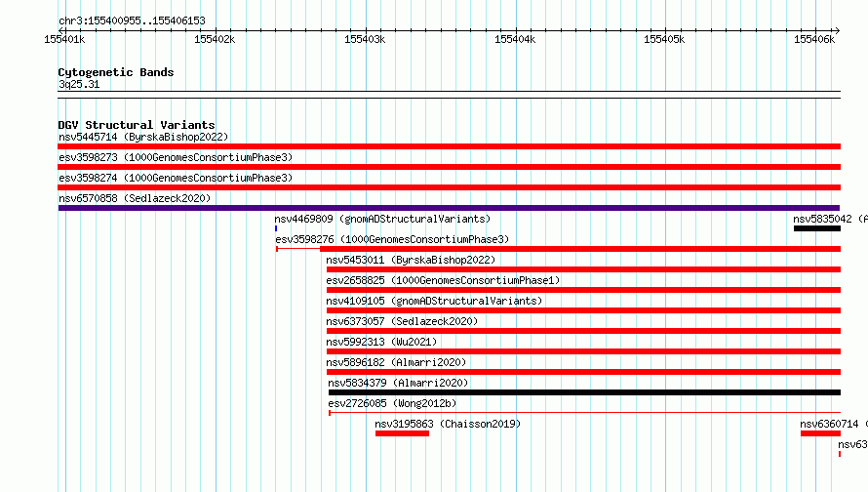
Task: Click the small blue nsv4469809 marker
Action: tap(276, 228)
